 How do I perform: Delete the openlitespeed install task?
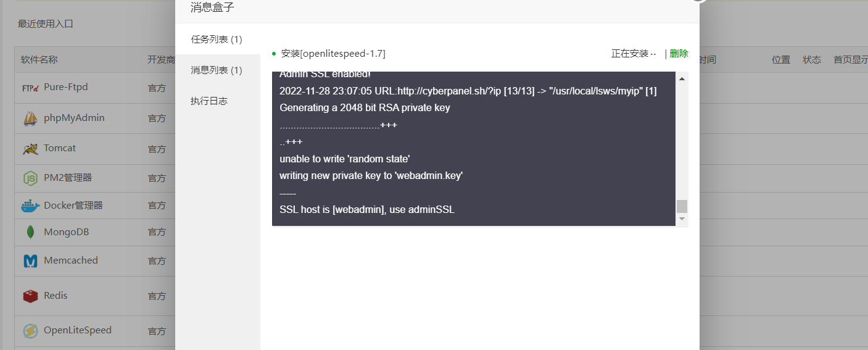click(679, 54)
